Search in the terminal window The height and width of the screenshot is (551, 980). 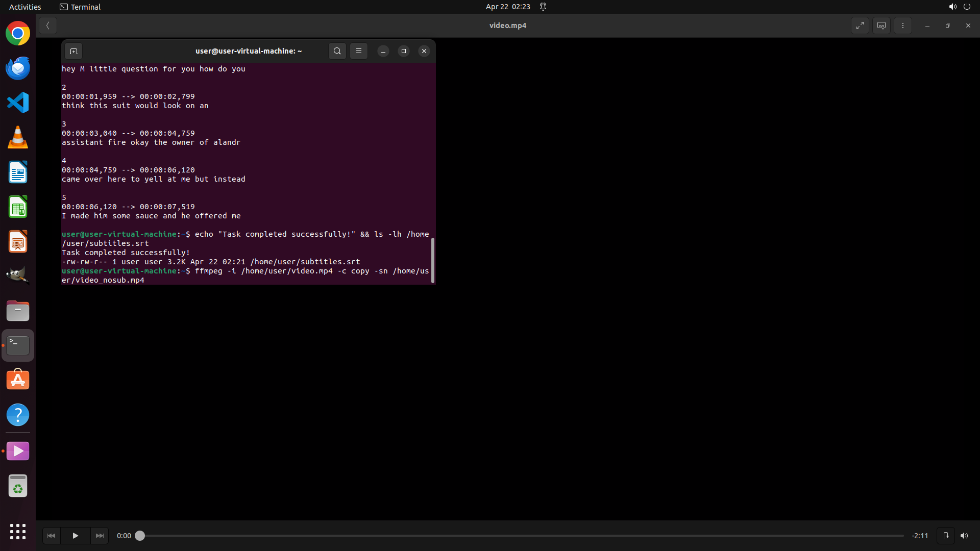(337, 51)
